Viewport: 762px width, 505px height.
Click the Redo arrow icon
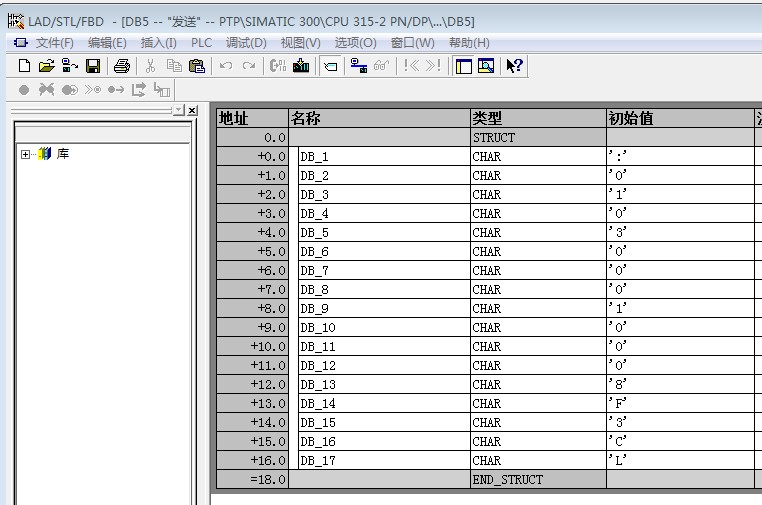249,66
